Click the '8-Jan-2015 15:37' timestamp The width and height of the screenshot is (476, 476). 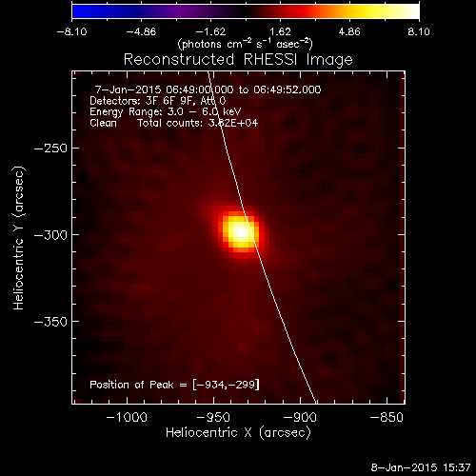(x=421, y=467)
